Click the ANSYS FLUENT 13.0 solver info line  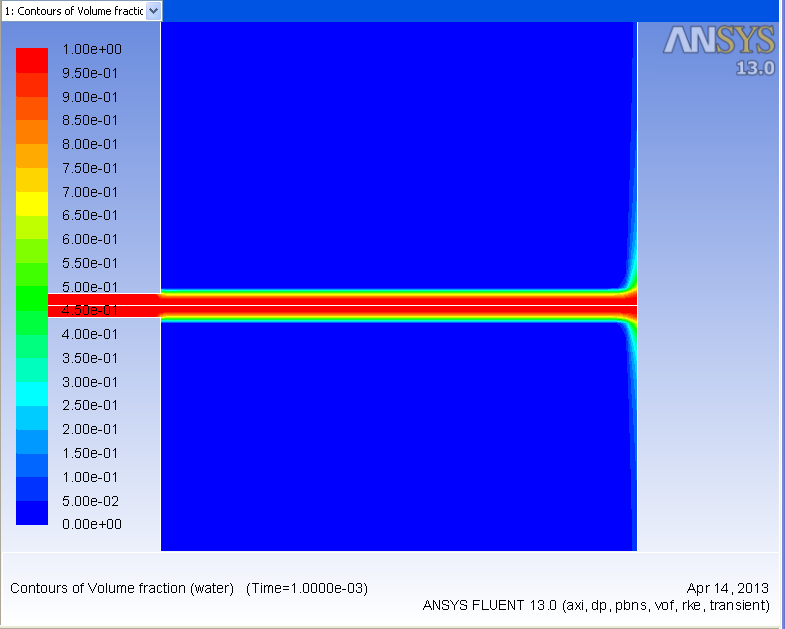point(596,606)
